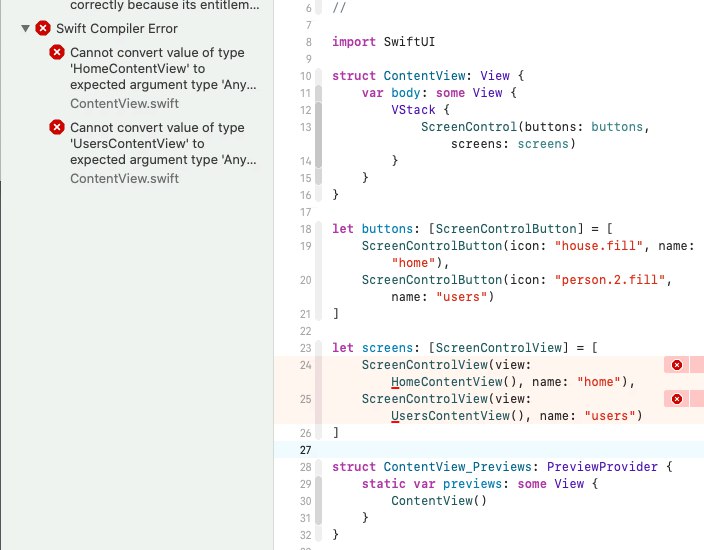Image resolution: width=704 pixels, height=550 pixels.
Task: Click the 'import' keyword on line 8
Action: pyautogui.click(x=354, y=42)
